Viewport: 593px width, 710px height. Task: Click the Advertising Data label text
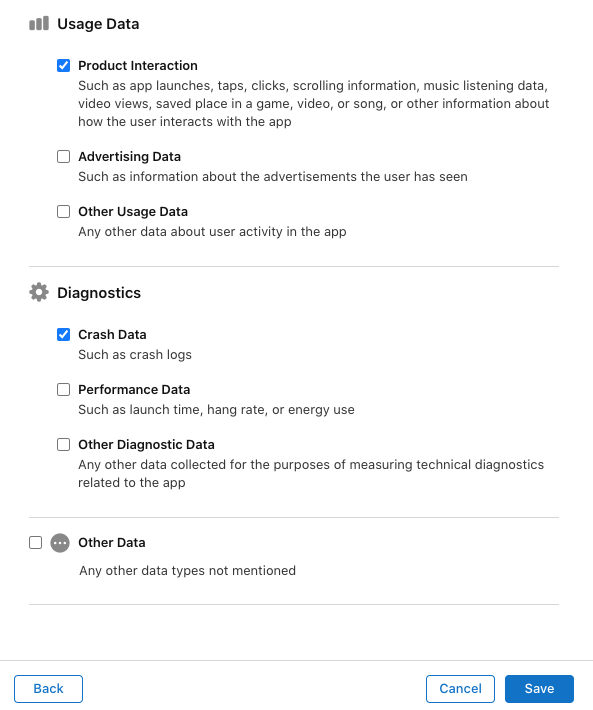tap(129, 157)
